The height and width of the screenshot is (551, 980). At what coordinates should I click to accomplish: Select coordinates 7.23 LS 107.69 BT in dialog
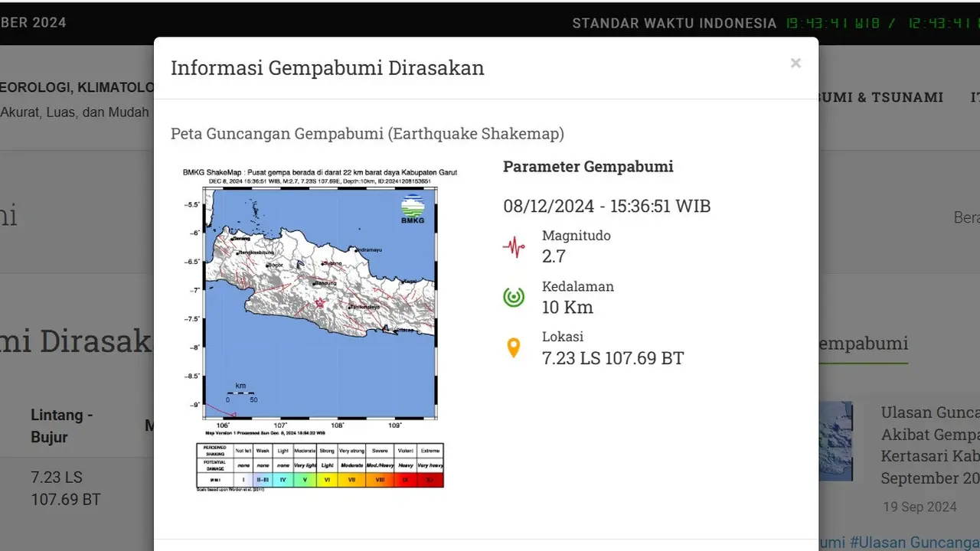(612, 358)
